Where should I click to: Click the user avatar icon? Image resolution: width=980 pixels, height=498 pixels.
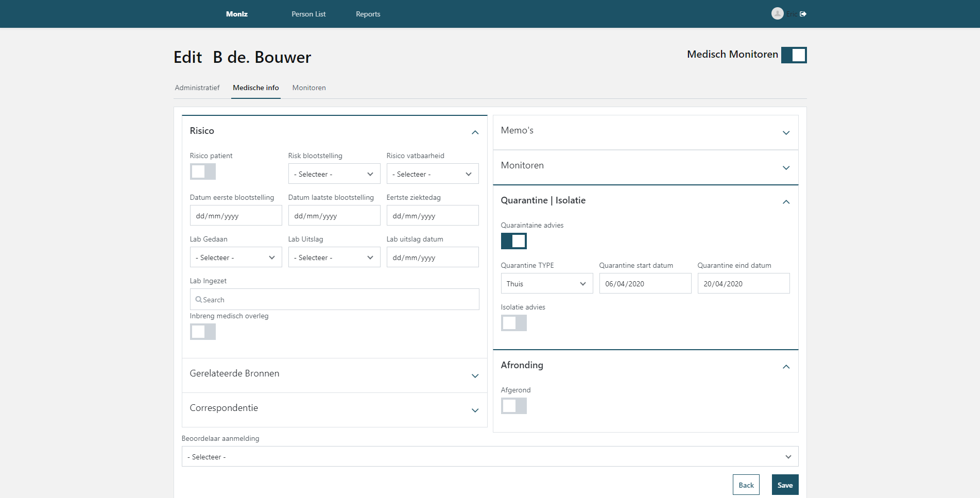click(x=777, y=14)
